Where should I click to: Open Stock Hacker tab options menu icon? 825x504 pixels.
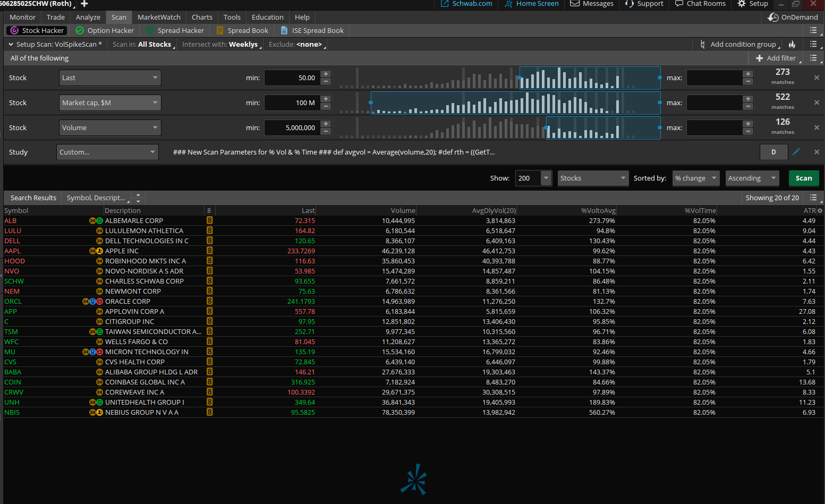pos(813,31)
